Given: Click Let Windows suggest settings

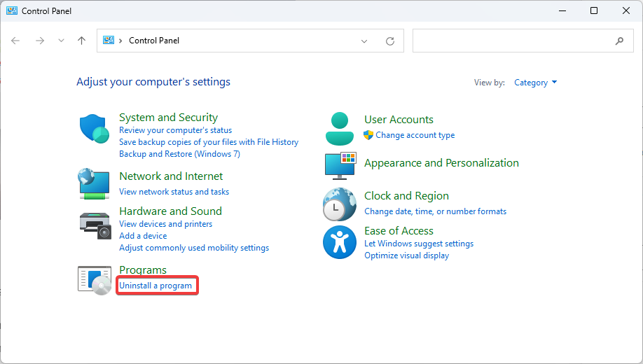Looking at the screenshot, I should [419, 244].
